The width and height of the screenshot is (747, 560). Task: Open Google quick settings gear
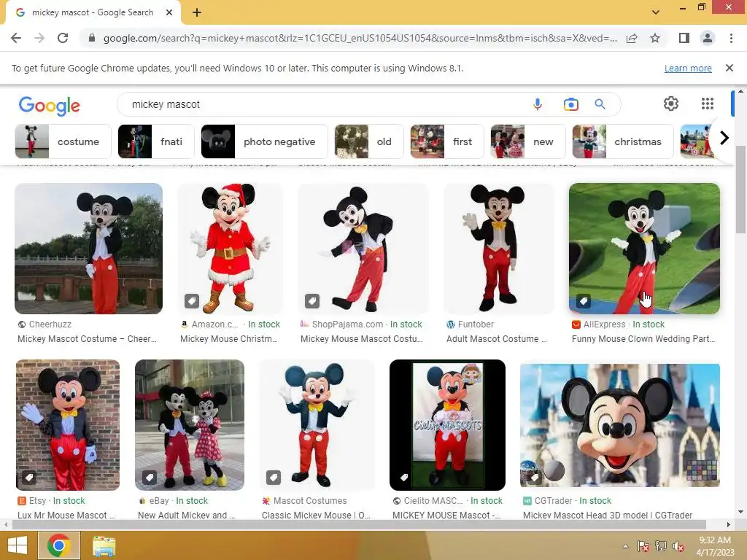pos(671,104)
